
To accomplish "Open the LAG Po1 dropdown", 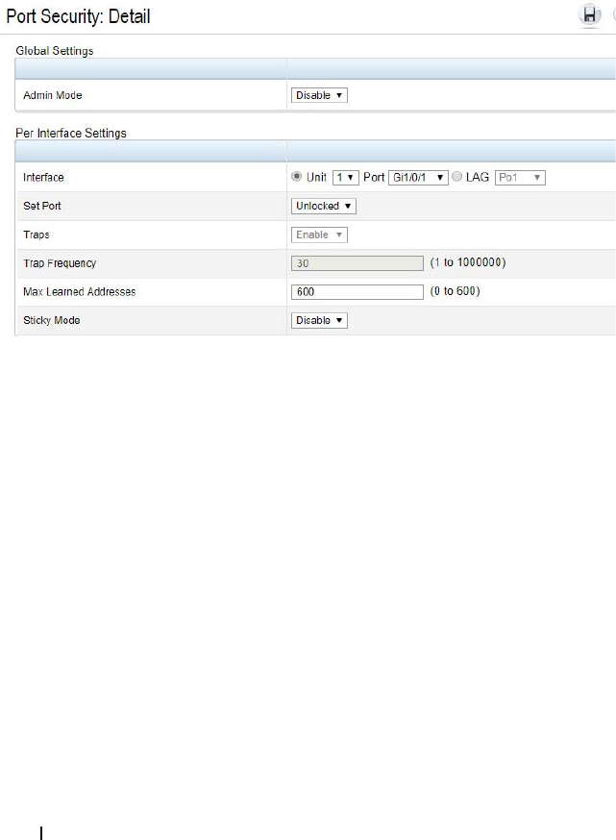I will 520,177.
